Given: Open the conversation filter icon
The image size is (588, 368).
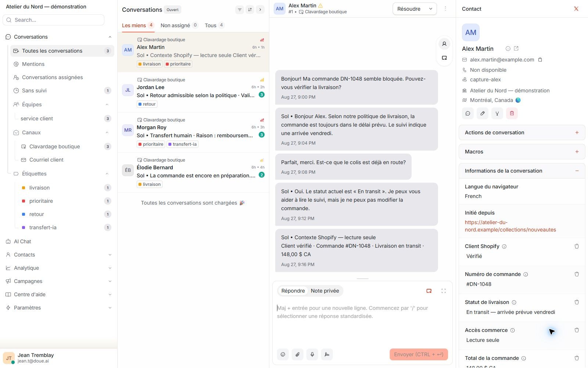Looking at the screenshot, I should (x=240, y=10).
